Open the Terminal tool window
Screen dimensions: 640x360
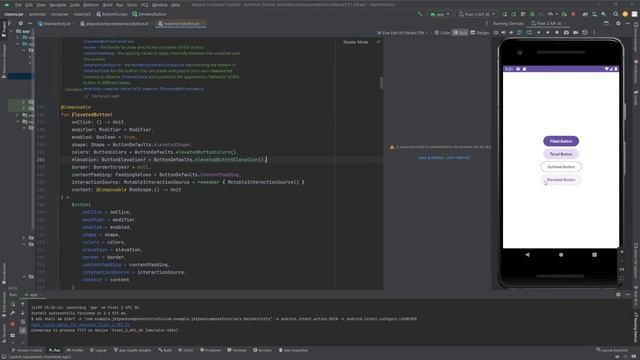tap(237, 350)
